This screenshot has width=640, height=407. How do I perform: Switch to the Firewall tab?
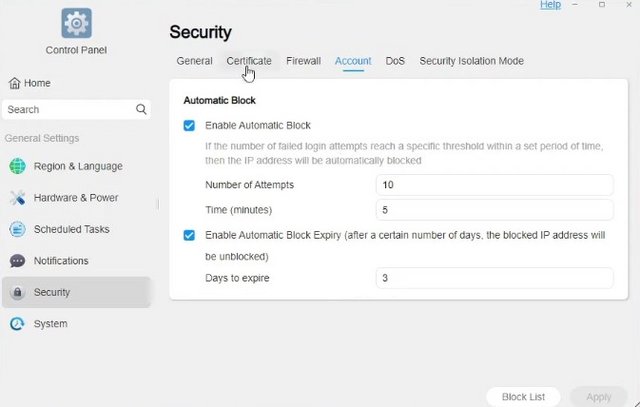tap(303, 61)
